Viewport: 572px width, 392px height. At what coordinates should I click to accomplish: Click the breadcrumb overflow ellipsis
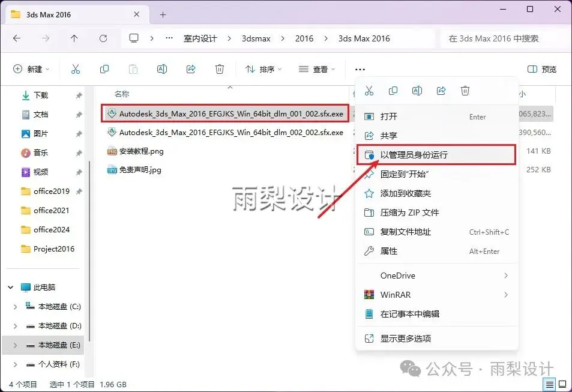169,38
